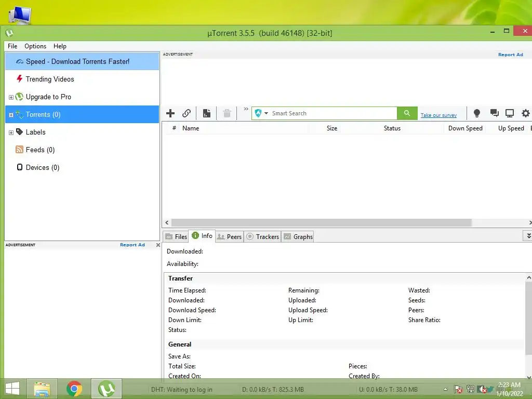Sort torrents by Status column header
The width and height of the screenshot is (532, 399).
coord(392,128)
